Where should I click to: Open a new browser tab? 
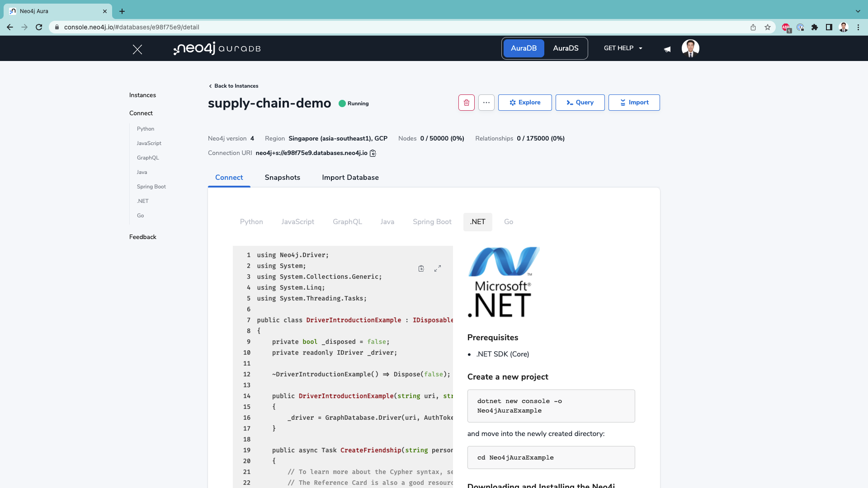[x=122, y=11]
